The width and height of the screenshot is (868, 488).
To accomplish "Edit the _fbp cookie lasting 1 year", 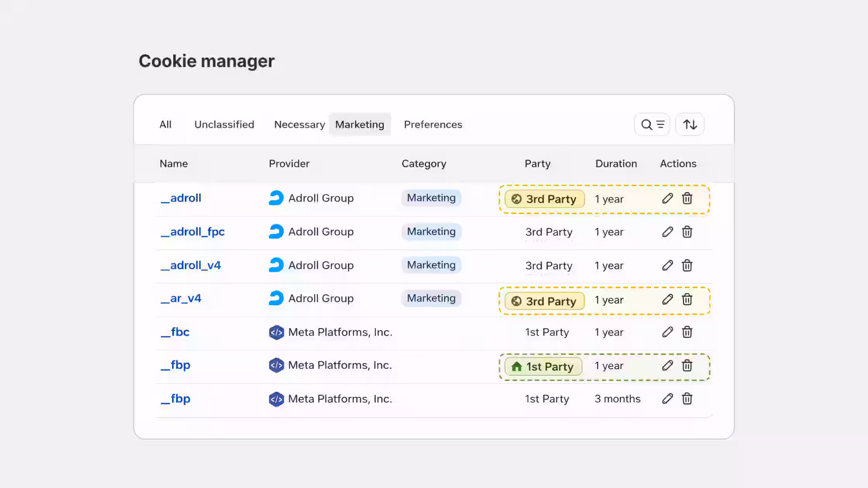I will click(x=667, y=365).
